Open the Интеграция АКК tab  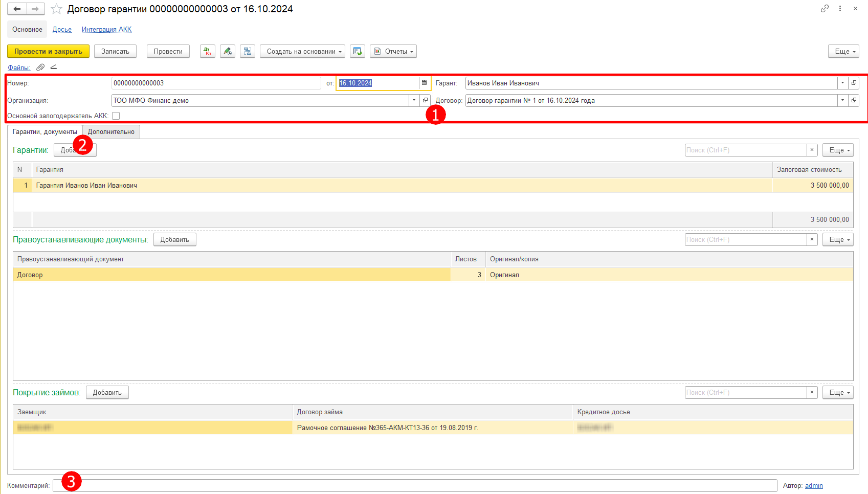(x=106, y=29)
